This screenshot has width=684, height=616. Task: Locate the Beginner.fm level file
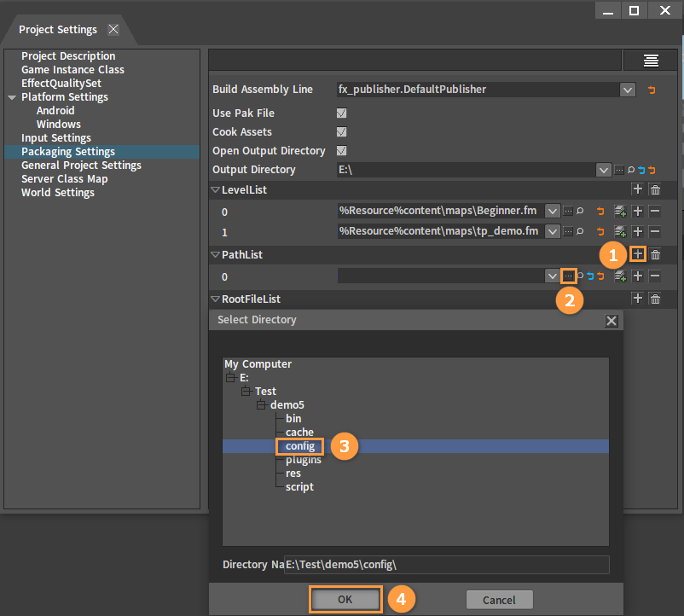[x=580, y=211]
